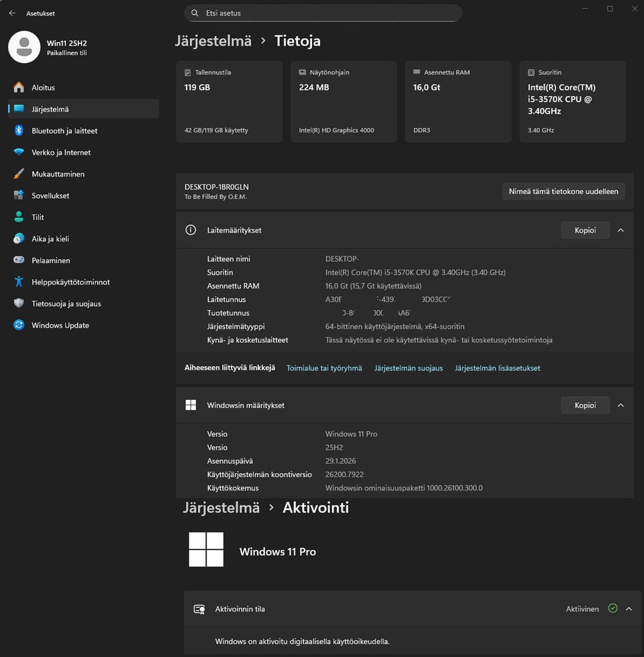Open Verkko ja Internet Wi-Fi icon
644x657 pixels.
click(x=19, y=152)
